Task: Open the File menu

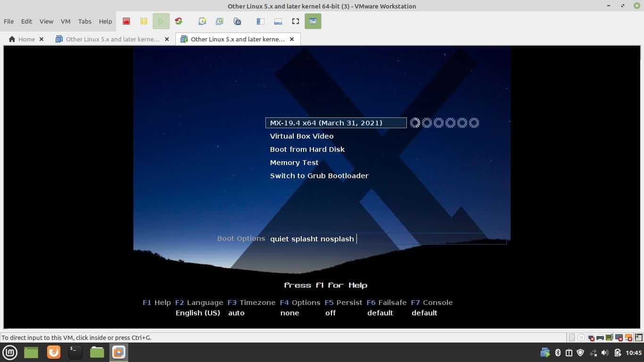Action: pyautogui.click(x=8, y=21)
